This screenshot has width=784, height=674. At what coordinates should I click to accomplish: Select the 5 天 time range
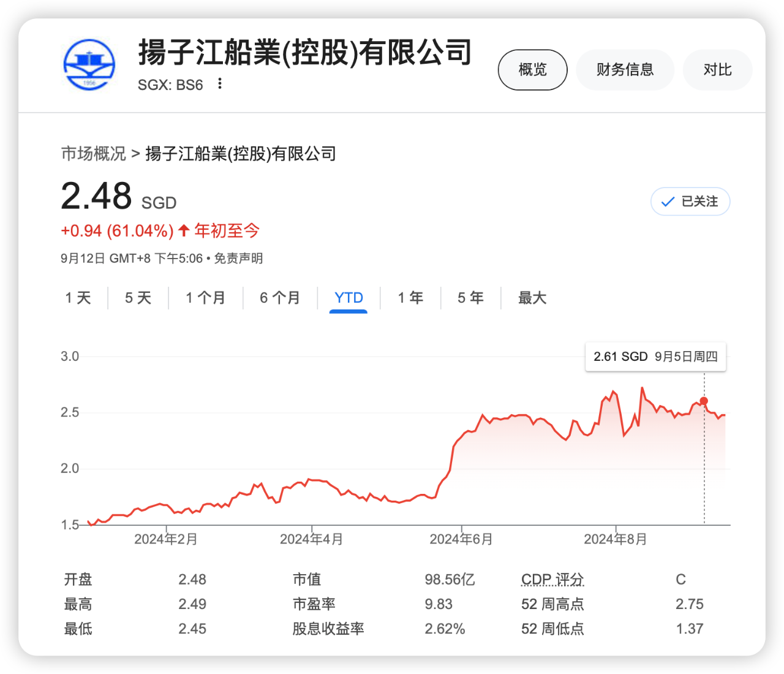[x=138, y=298]
